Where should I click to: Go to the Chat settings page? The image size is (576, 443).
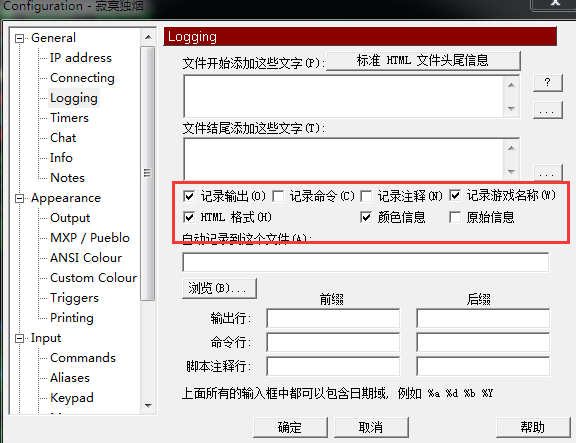63,138
